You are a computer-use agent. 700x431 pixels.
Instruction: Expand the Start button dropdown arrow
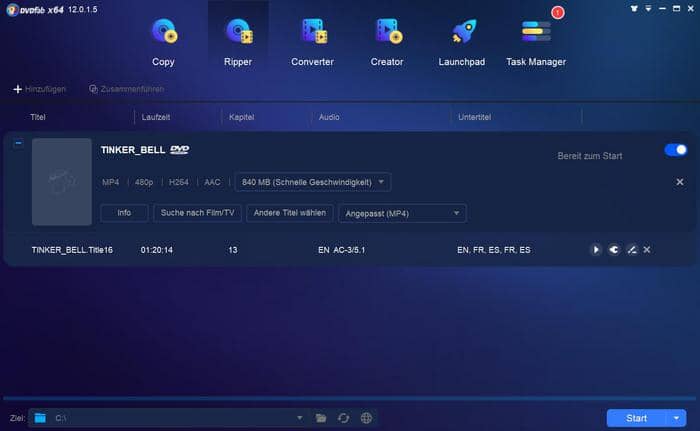click(677, 418)
